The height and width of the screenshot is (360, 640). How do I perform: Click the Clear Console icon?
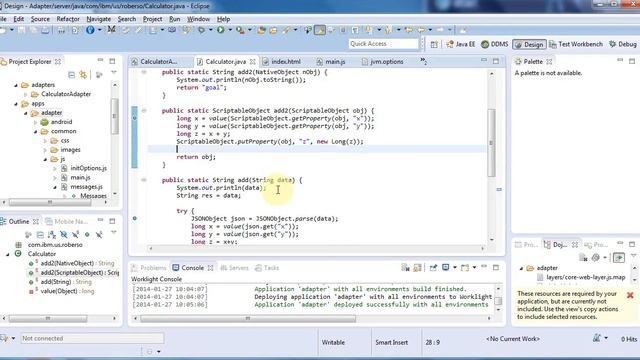coord(405,268)
